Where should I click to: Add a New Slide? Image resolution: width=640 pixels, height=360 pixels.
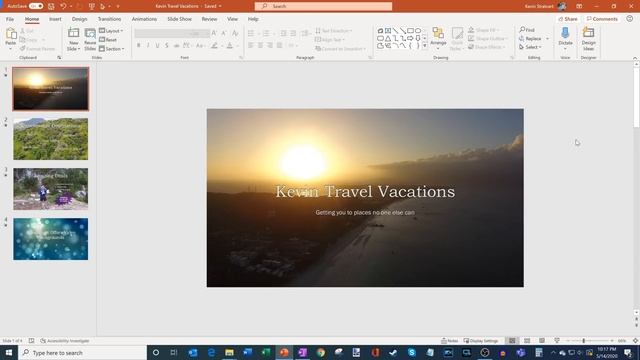tap(73, 39)
